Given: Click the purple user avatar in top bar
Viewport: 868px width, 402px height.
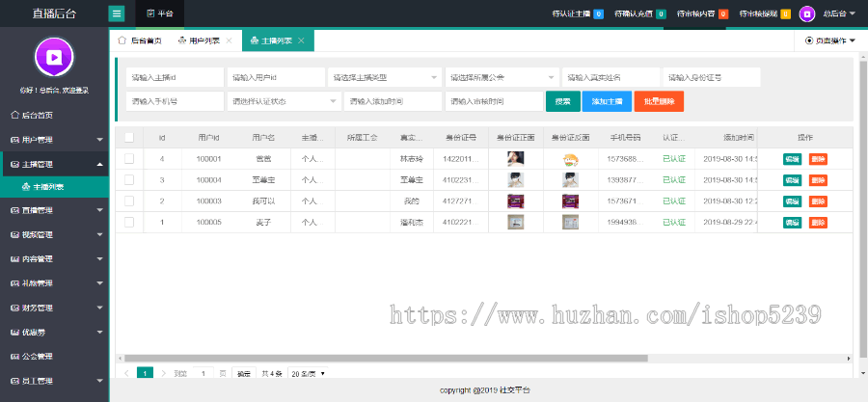Looking at the screenshot, I should coord(807,13).
